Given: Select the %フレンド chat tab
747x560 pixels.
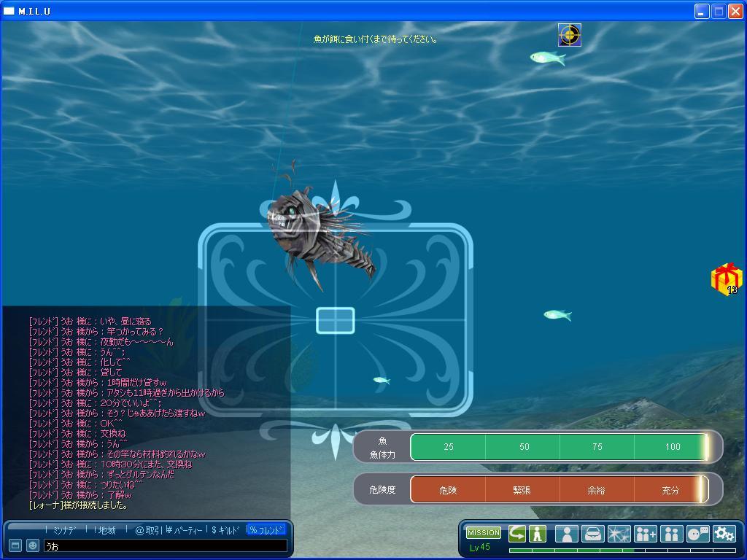Looking at the screenshot, I should 266,530.
